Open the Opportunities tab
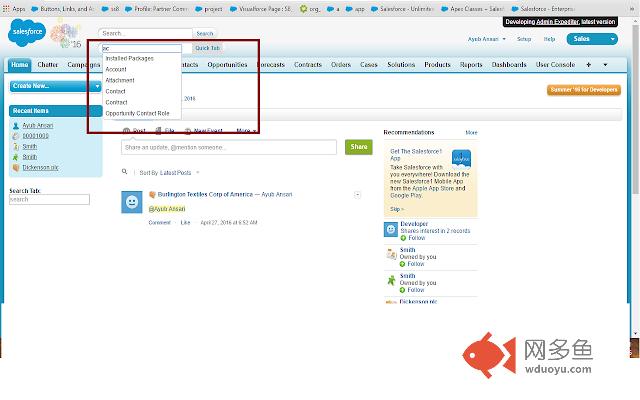This screenshot has height=400, width=640. [227, 64]
